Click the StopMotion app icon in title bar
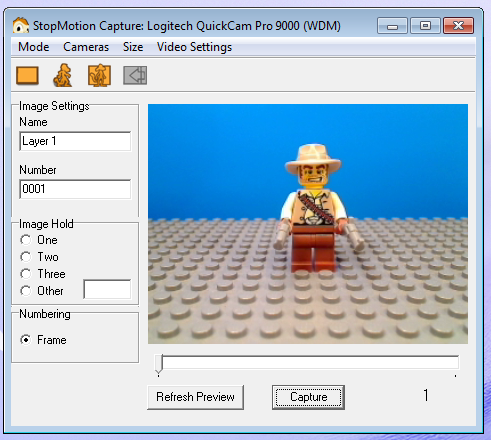 (x=21, y=26)
